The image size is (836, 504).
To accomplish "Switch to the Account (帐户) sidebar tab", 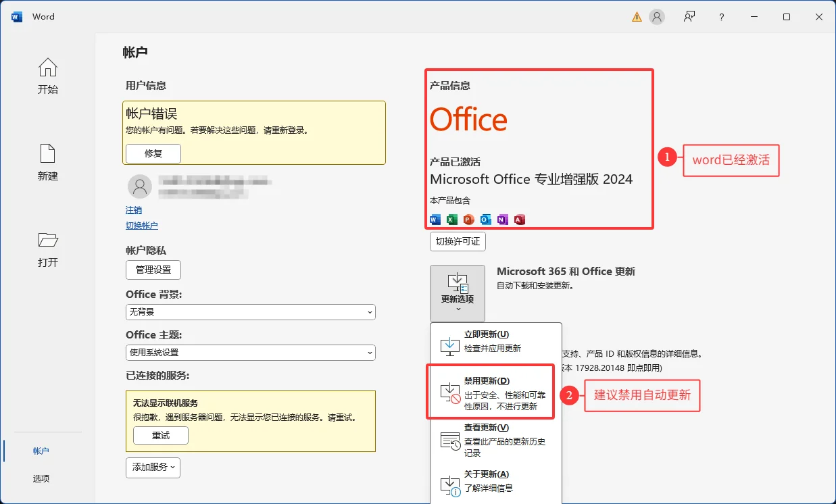I will click(41, 451).
